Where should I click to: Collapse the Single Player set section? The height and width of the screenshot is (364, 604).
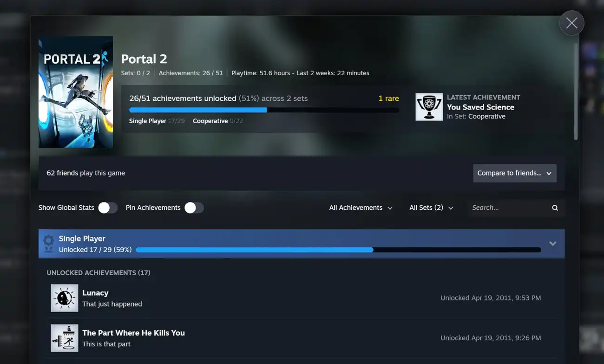[552, 244]
